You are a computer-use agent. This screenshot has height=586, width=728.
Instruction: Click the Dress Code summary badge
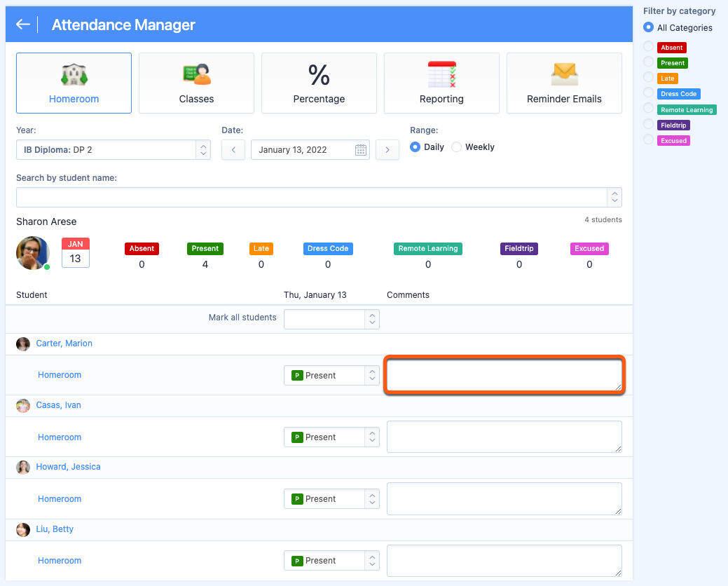[328, 248]
